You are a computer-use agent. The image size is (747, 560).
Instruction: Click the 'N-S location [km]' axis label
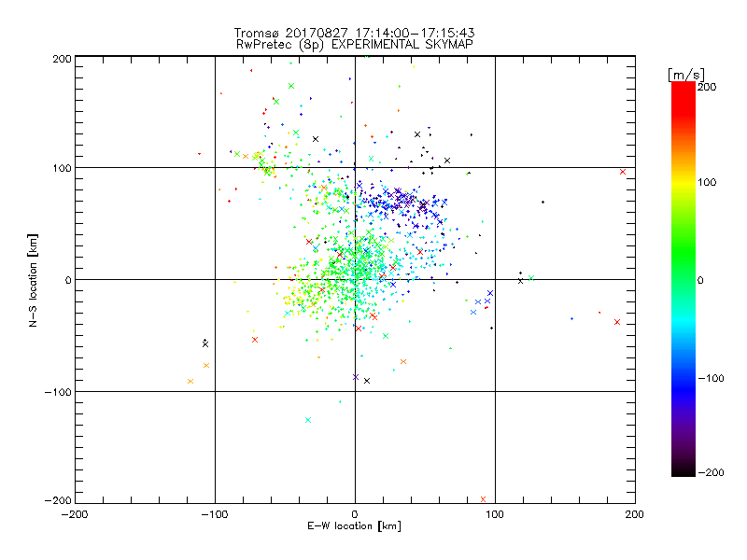tap(33, 281)
